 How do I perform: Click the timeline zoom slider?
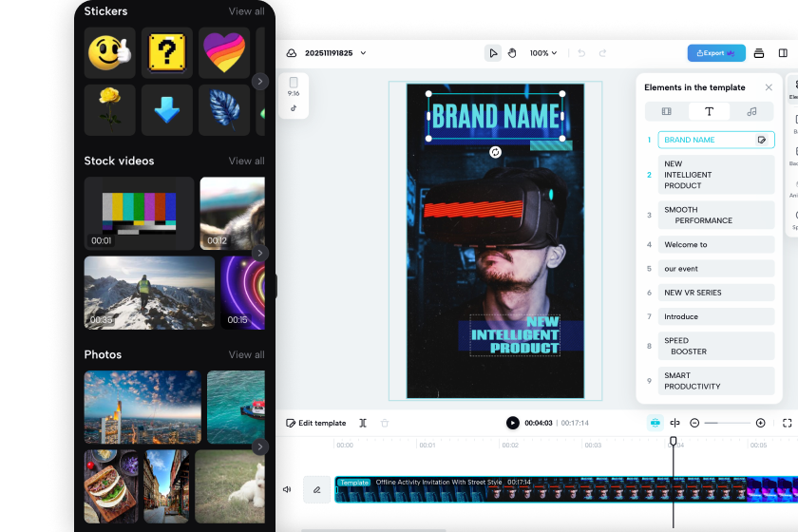[x=728, y=423]
